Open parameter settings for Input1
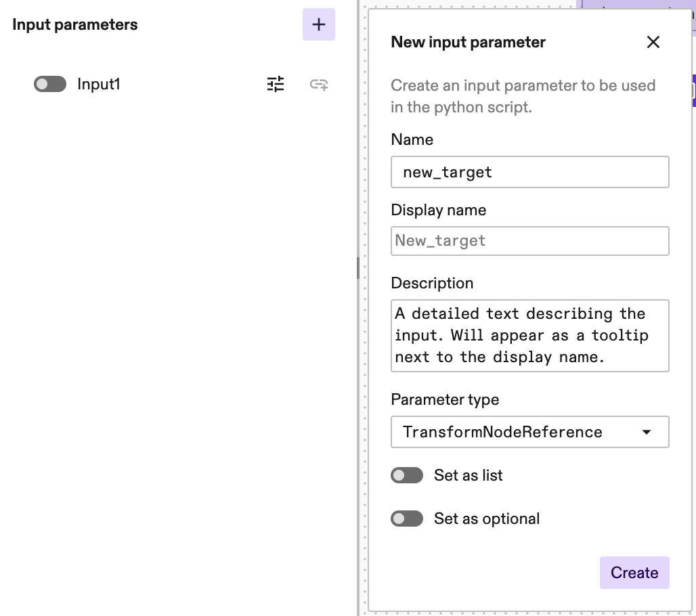696x616 pixels. pyautogui.click(x=276, y=84)
